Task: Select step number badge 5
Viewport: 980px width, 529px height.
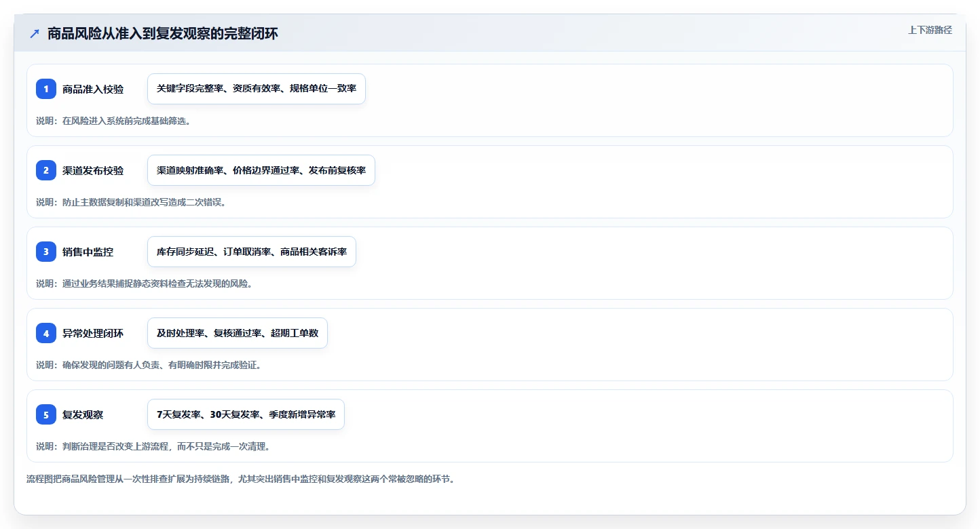Action: click(46, 414)
